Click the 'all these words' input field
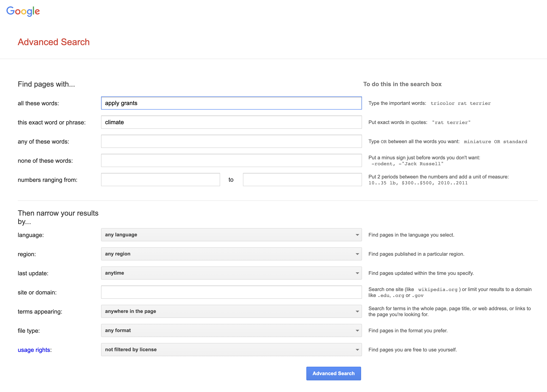Image resolution: width=547 pixels, height=392 pixels. tap(231, 103)
